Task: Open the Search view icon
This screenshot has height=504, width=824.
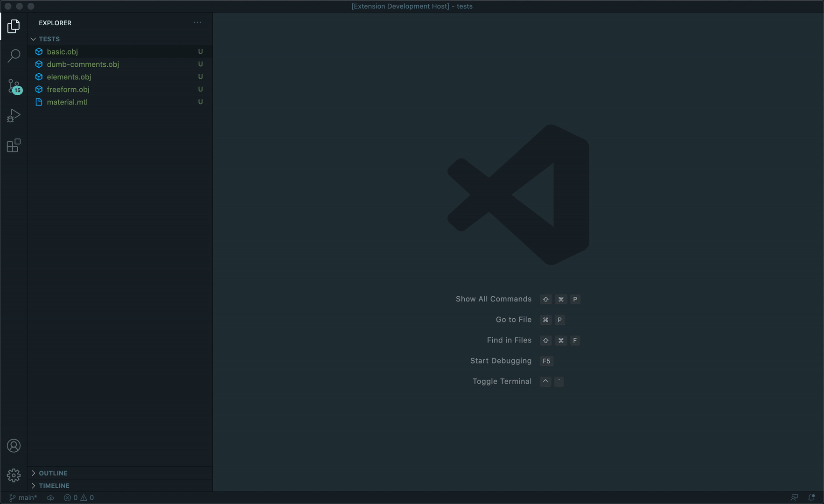Action: pyautogui.click(x=14, y=56)
